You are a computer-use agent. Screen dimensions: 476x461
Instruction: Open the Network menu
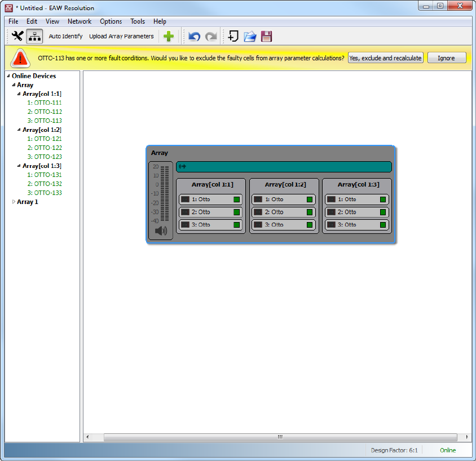coord(79,21)
